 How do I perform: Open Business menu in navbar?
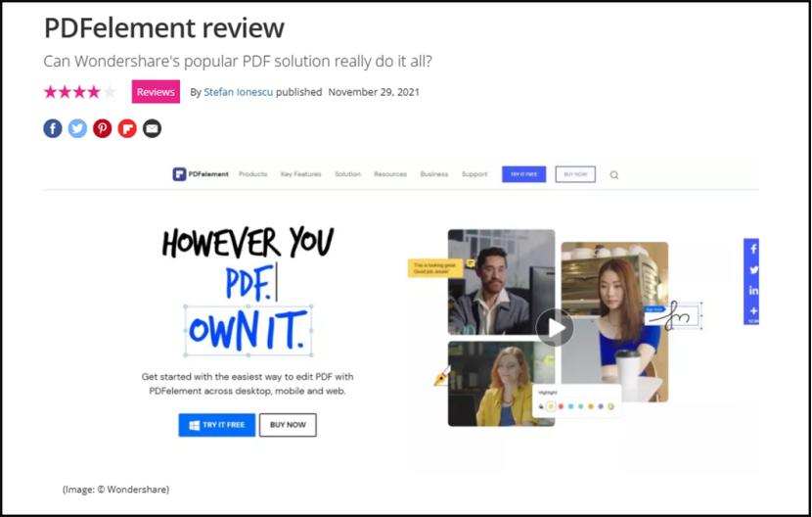434,174
